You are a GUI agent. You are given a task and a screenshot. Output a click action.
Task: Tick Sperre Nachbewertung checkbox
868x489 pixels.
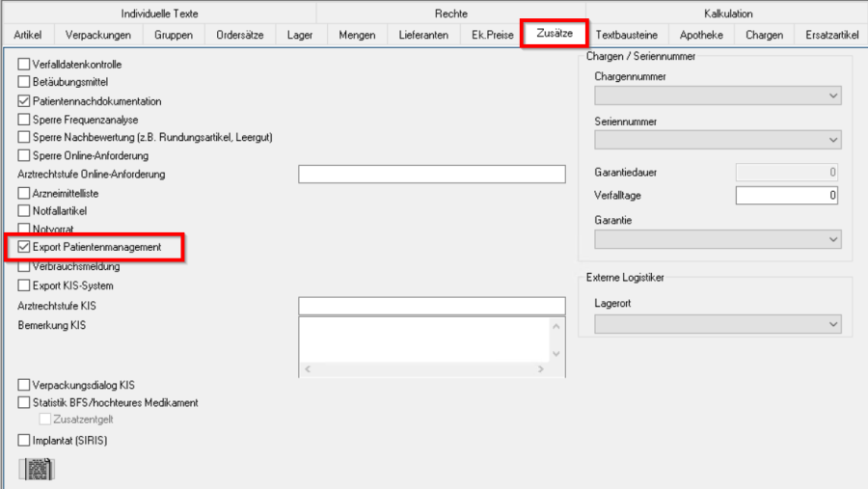[x=23, y=137]
